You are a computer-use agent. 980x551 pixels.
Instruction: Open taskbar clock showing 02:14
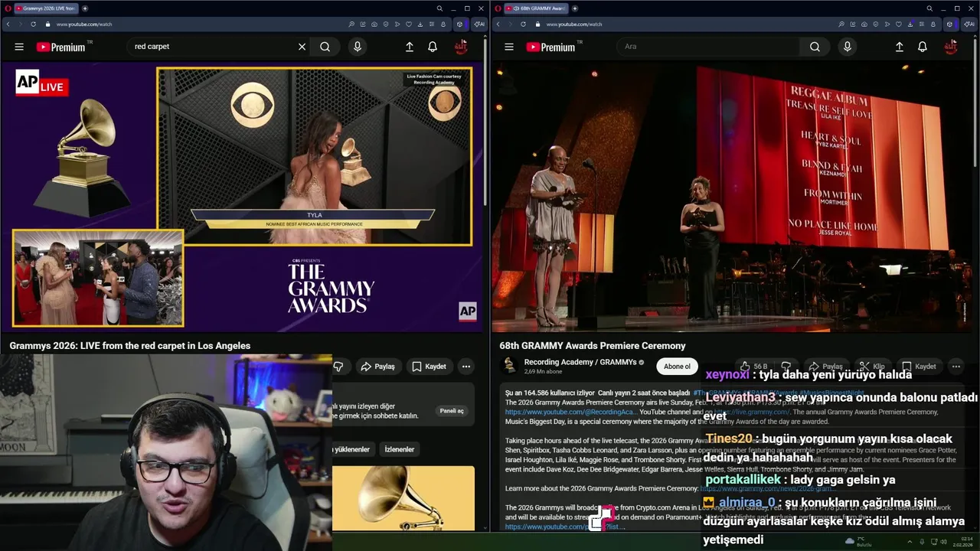[963, 542]
